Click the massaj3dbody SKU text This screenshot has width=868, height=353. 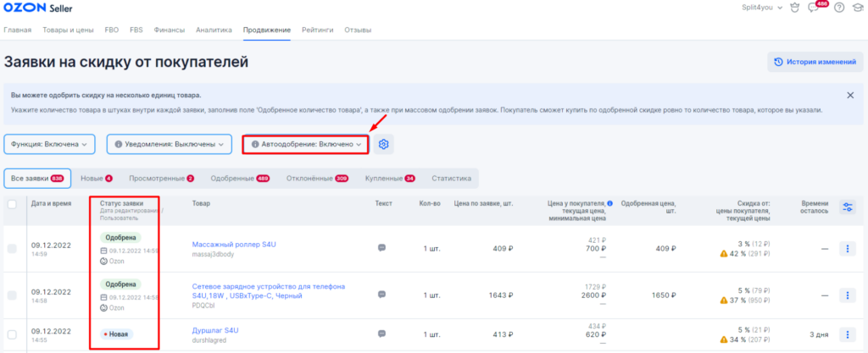point(213,254)
